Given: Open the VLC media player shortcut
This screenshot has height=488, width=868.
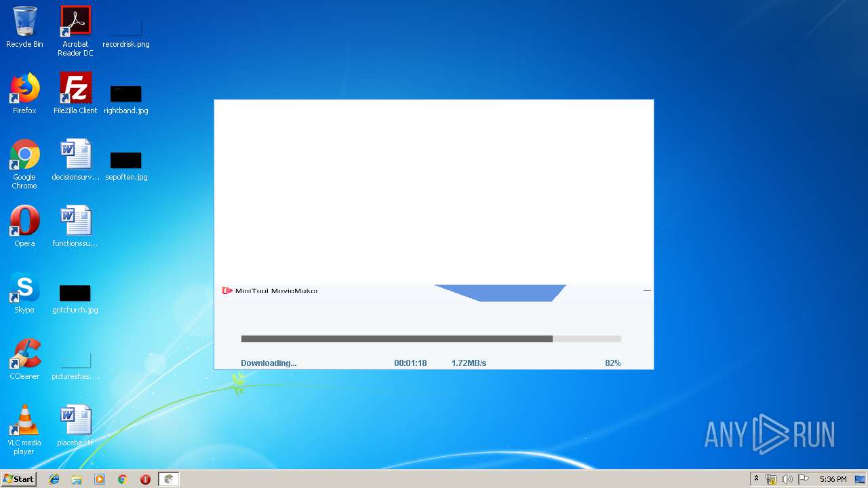Looking at the screenshot, I should point(24,430).
